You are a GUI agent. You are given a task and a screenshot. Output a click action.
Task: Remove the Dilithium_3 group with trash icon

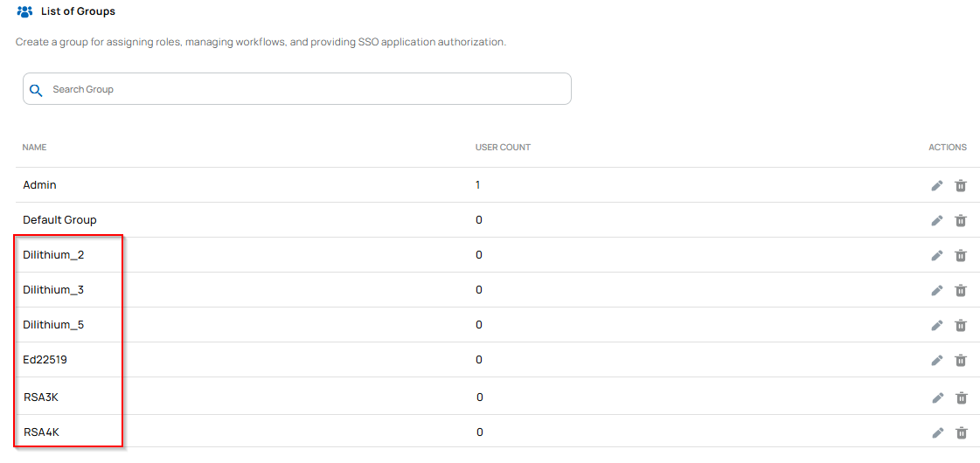[x=960, y=290]
